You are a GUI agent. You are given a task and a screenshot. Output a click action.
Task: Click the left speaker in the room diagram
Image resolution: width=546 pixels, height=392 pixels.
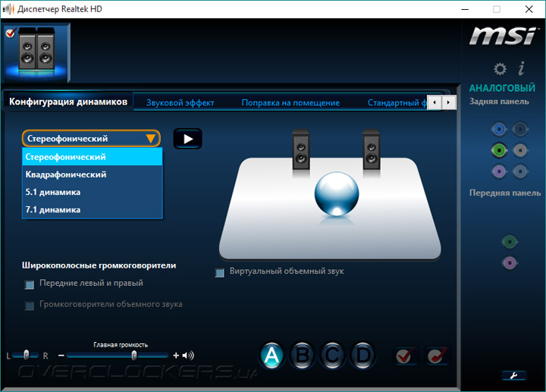coord(301,149)
